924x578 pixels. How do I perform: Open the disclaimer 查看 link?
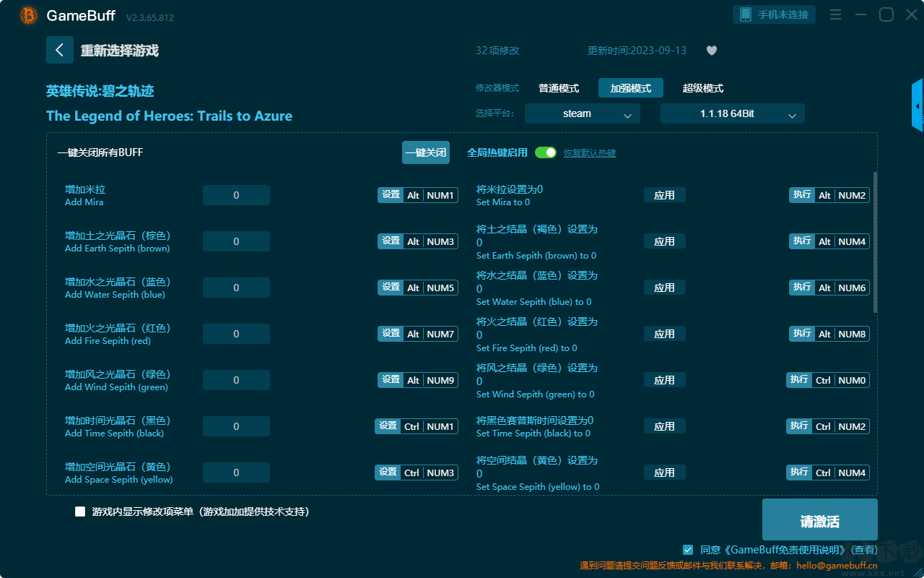tap(863, 550)
